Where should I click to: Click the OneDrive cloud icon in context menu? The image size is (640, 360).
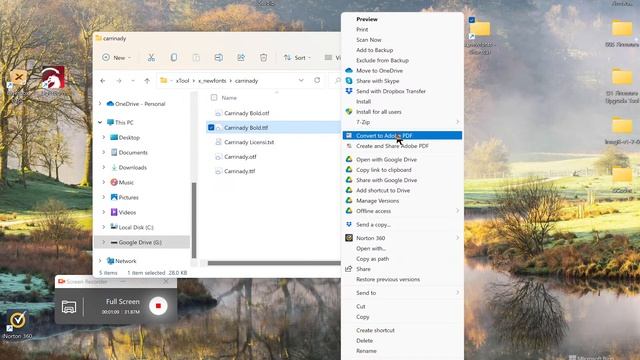coord(349,71)
